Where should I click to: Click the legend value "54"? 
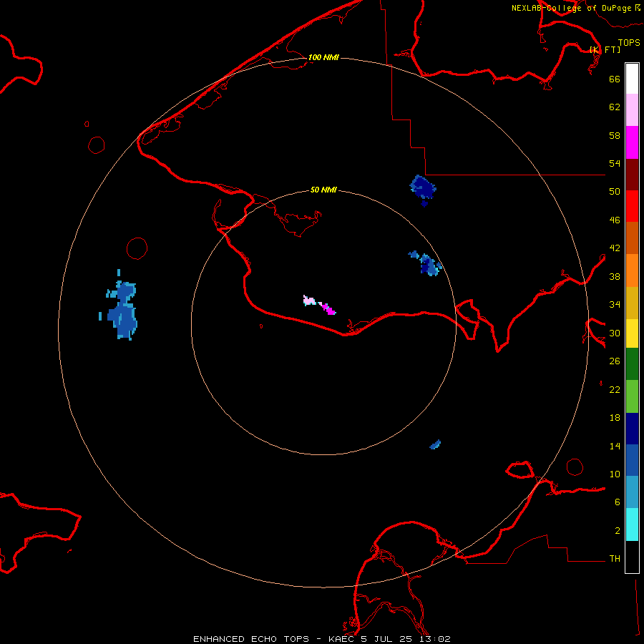(615, 163)
